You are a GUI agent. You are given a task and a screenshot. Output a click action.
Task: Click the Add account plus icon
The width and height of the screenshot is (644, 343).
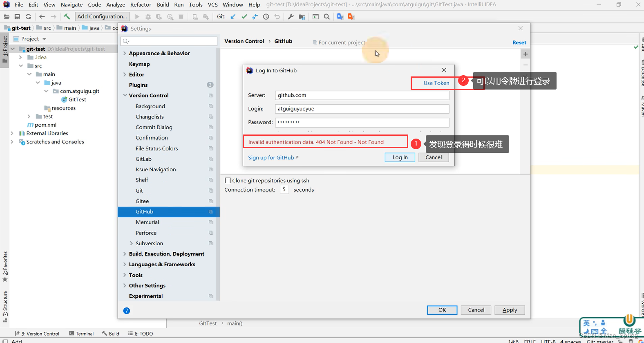pos(525,54)
